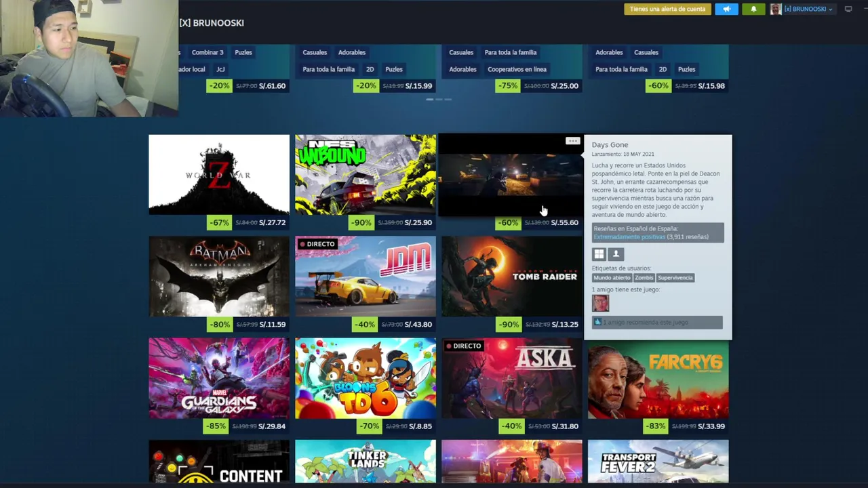Click the thumbs-up friend recommendation icon
Screen dimensions: 868x488
tap(597, 322)
